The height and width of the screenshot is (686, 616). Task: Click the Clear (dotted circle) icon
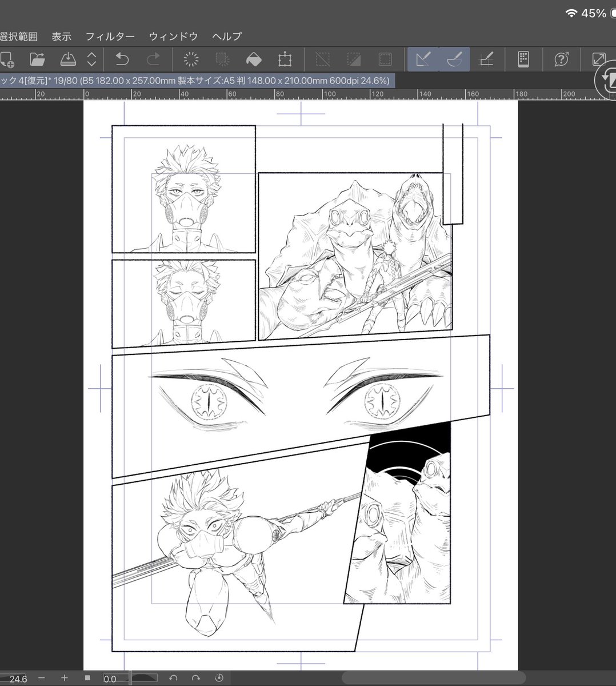[191, 59]
